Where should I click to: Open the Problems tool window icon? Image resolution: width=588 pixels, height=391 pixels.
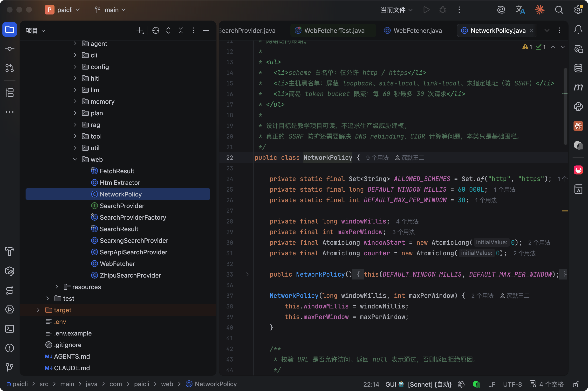click(9, 348)
